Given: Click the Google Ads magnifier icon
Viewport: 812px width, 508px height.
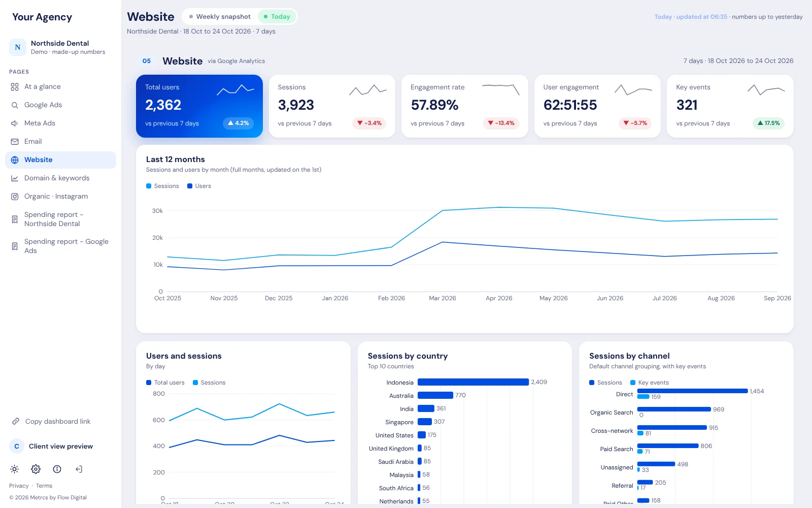Looking at the screenshot, I should tap(15, 105).
